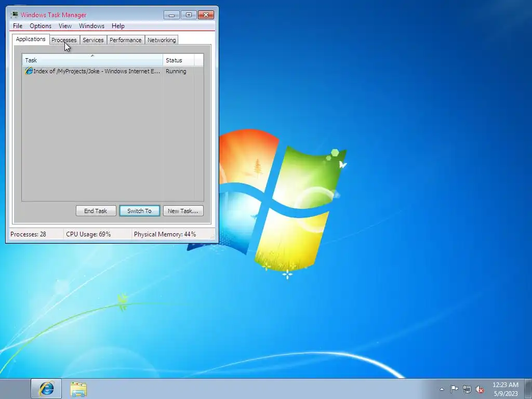Sort by the Status column header
Viewport: 532px width, 399px height.
click(x=179, y=60)
